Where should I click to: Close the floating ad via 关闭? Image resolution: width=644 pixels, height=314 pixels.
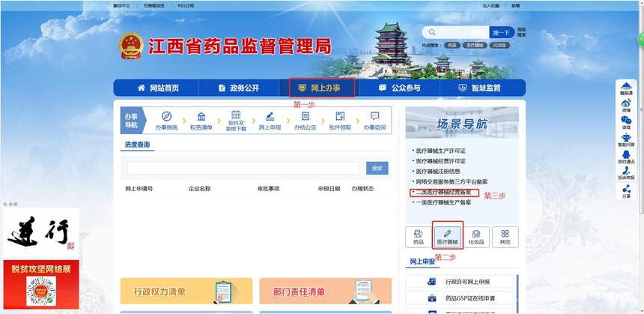[x=10, y=205]
